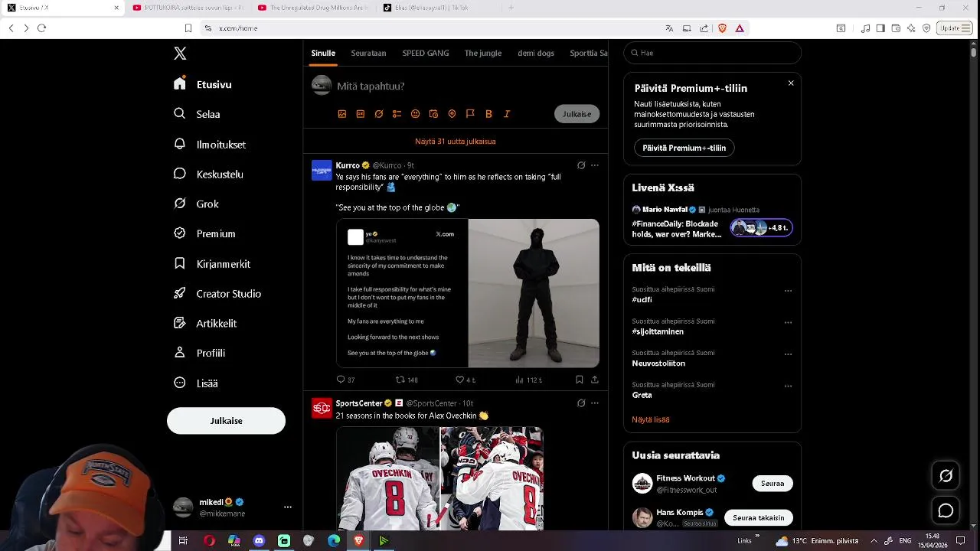The height and width of the screenshot is (551, 980).
Task: Open floating Grok button
Action: 946,476
